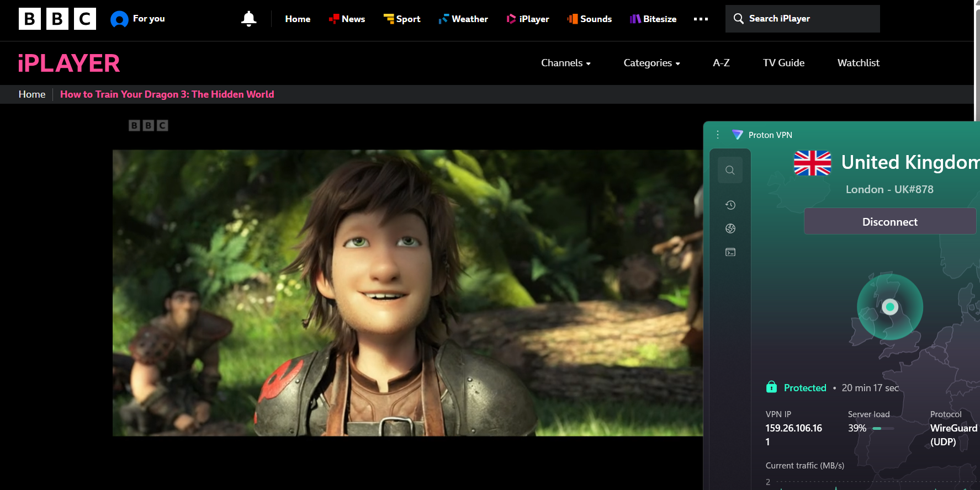Viewport: 980px width, 490px height.
Task: Go to the TV Guide menu item
Action: 783,63
